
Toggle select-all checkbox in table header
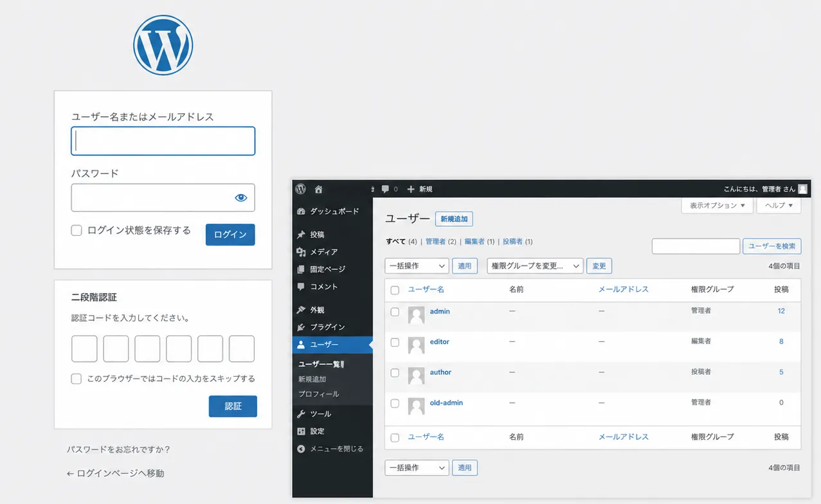395,290
